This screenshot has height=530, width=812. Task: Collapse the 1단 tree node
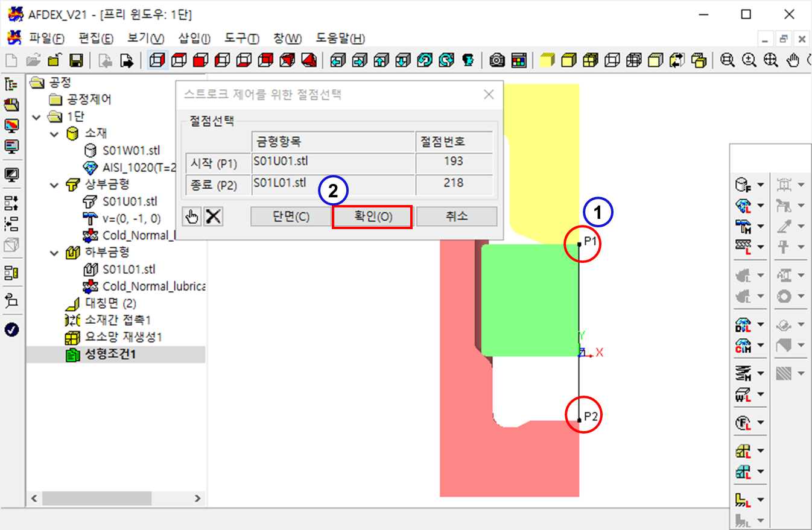pos(37,116)
